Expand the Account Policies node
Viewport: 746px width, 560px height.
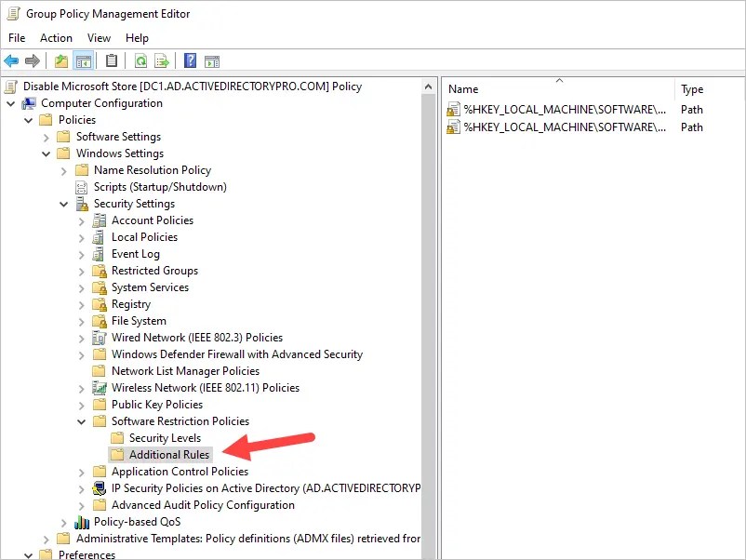tap(81, 220)
